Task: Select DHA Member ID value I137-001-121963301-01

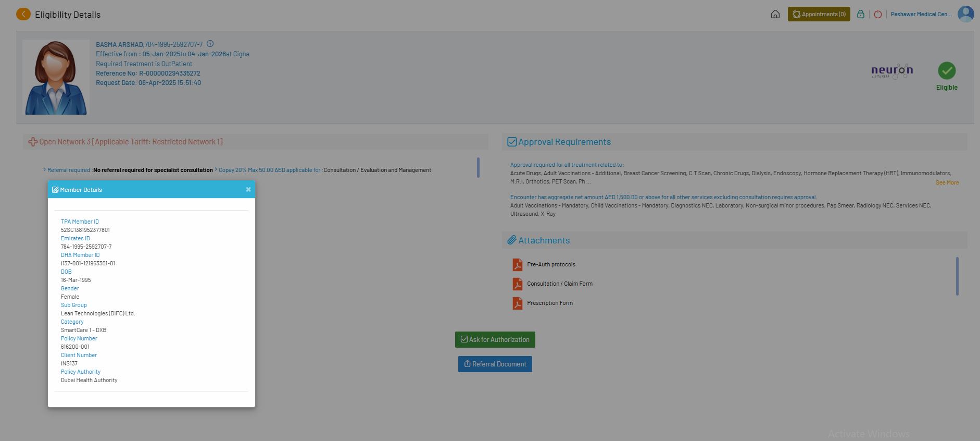Action: pyautogui.click(x=88, y=263)
